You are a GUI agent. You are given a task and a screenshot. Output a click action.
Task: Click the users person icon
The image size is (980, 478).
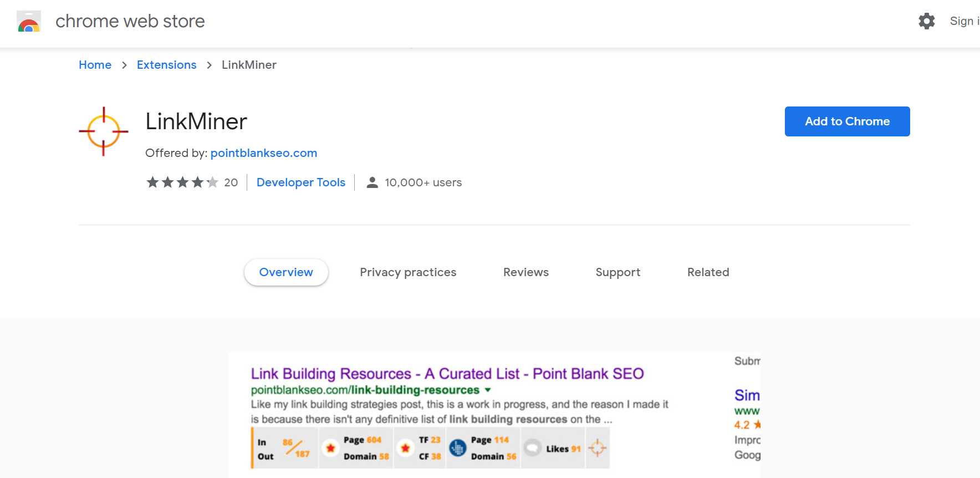click(x=372, y=182)
